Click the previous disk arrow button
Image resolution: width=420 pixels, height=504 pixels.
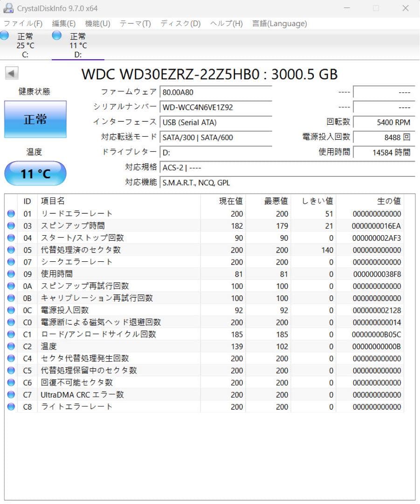(12, 74)
